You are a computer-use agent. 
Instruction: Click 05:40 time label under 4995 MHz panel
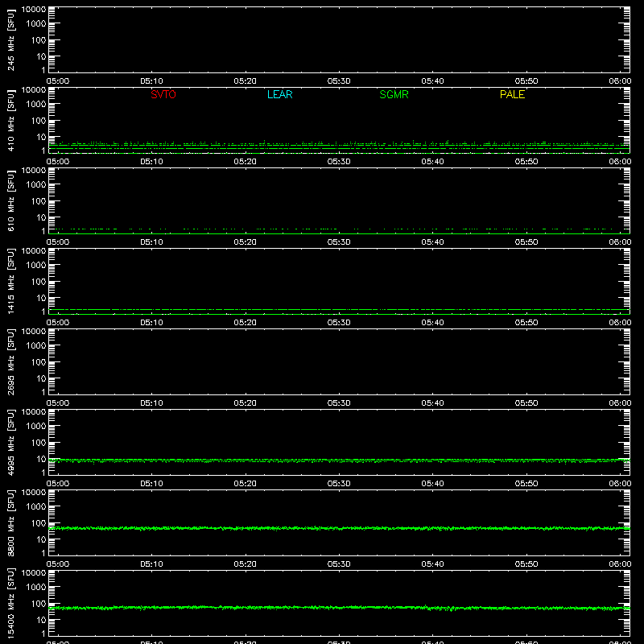(x=432, y=484)
